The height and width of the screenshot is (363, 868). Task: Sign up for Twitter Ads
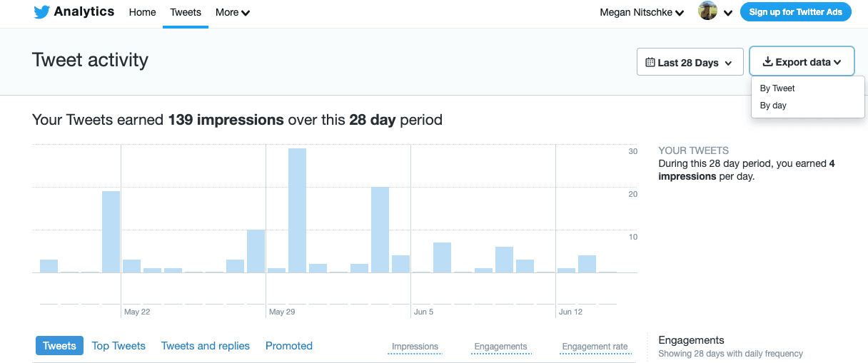[795, 12]
